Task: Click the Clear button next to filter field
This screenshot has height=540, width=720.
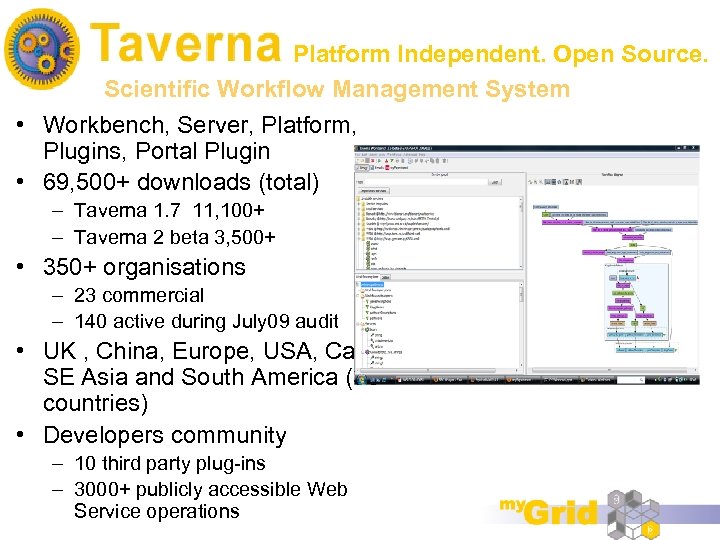Action: (x=495, y=182)
